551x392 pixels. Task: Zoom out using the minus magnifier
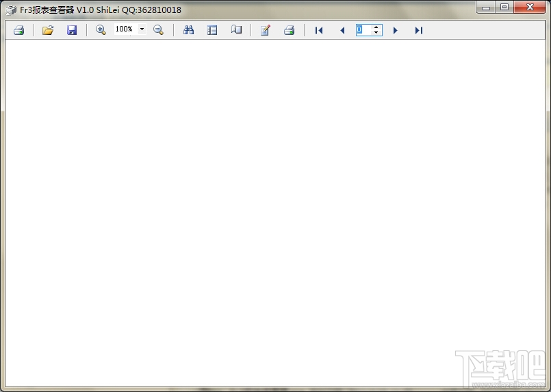[x=159, y=30]
